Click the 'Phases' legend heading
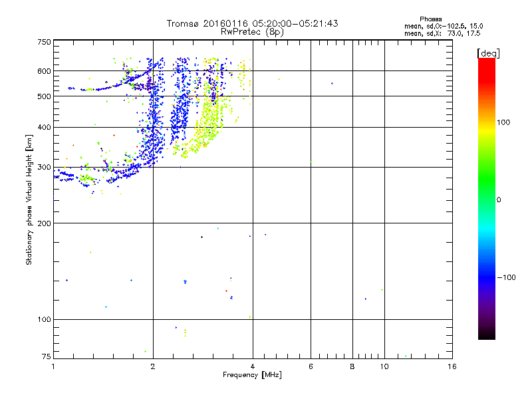Image resolution: width=532 pixels, height=399 pixels. [x=430, y=19]
